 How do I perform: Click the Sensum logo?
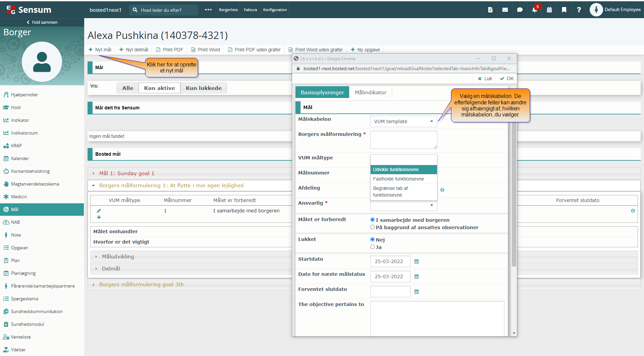coord(29,10)
